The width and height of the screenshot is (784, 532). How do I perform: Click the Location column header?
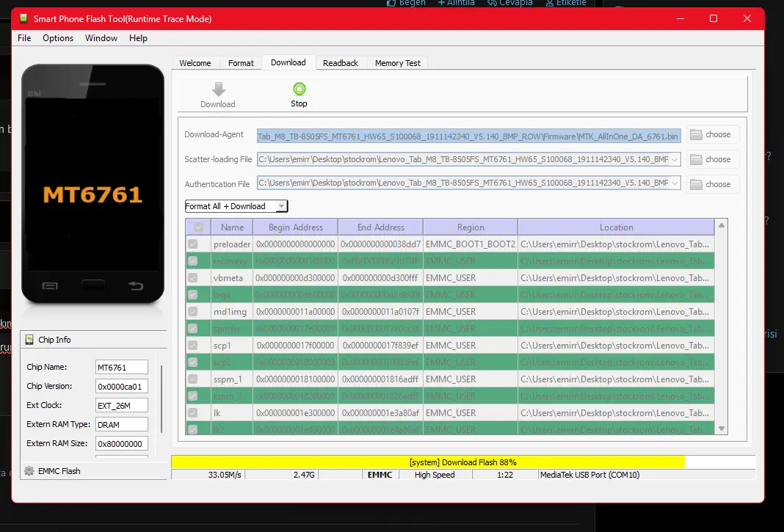click(x=616, y=227)
